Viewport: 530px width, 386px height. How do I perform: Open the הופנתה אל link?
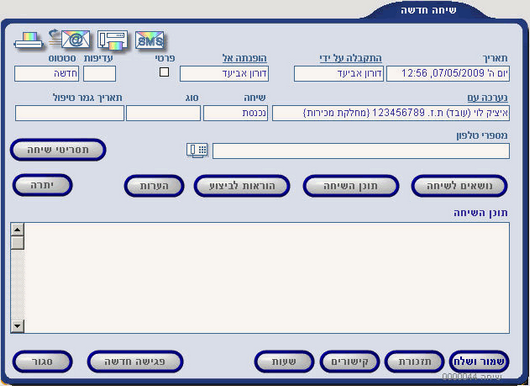(244, 58)
